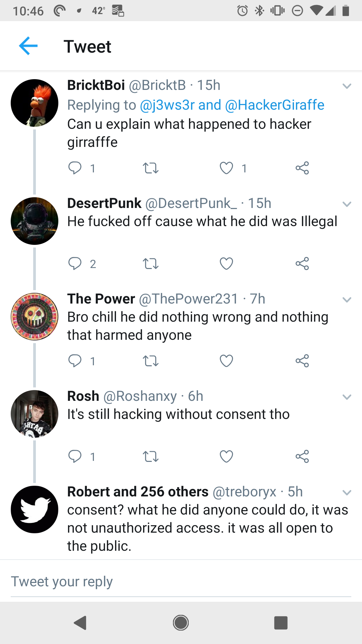Retweet Rosh's tweet
The image size is (362, 644).
click(150, 457)
